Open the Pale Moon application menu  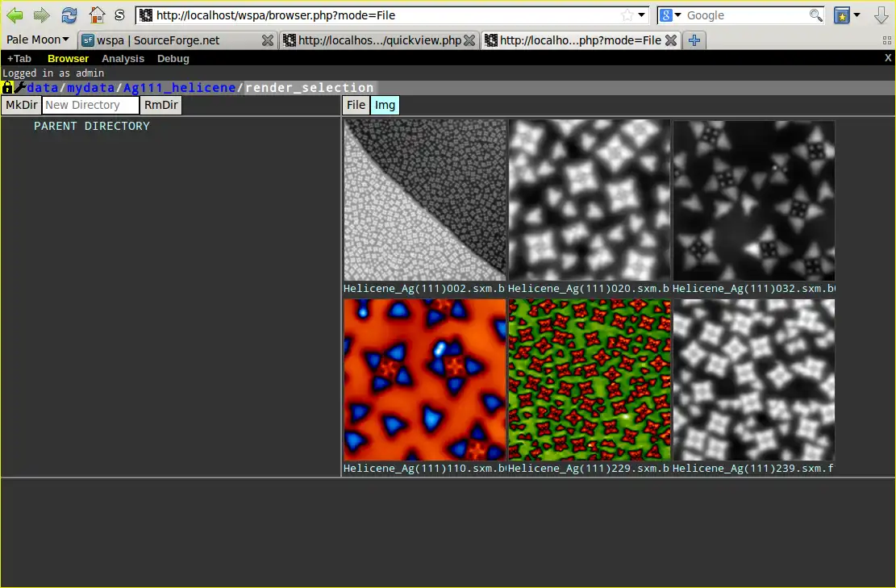tap(38, 40)
